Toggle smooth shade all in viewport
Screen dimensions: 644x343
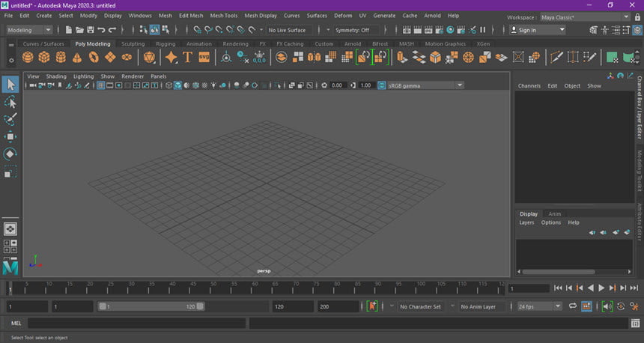[x=177, y=85]
